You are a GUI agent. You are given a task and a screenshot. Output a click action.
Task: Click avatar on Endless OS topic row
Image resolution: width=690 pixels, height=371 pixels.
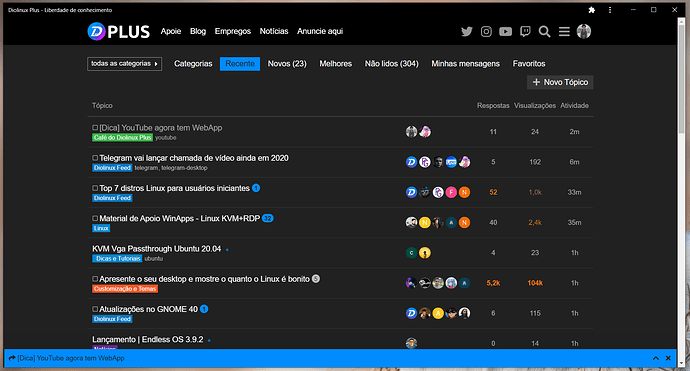click(411, 343)
